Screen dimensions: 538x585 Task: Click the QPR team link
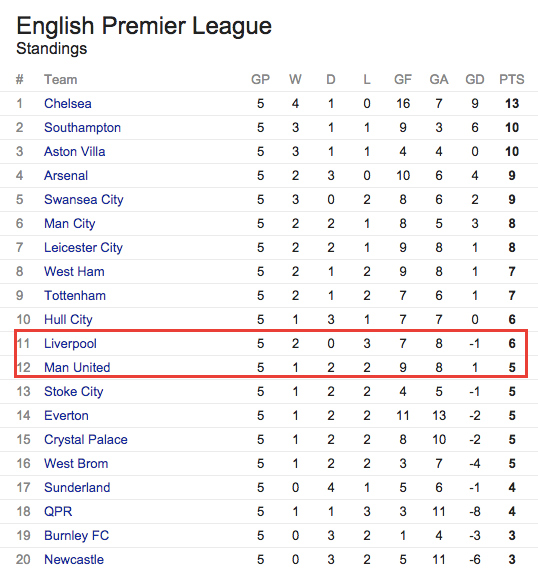tap(58, 511)
